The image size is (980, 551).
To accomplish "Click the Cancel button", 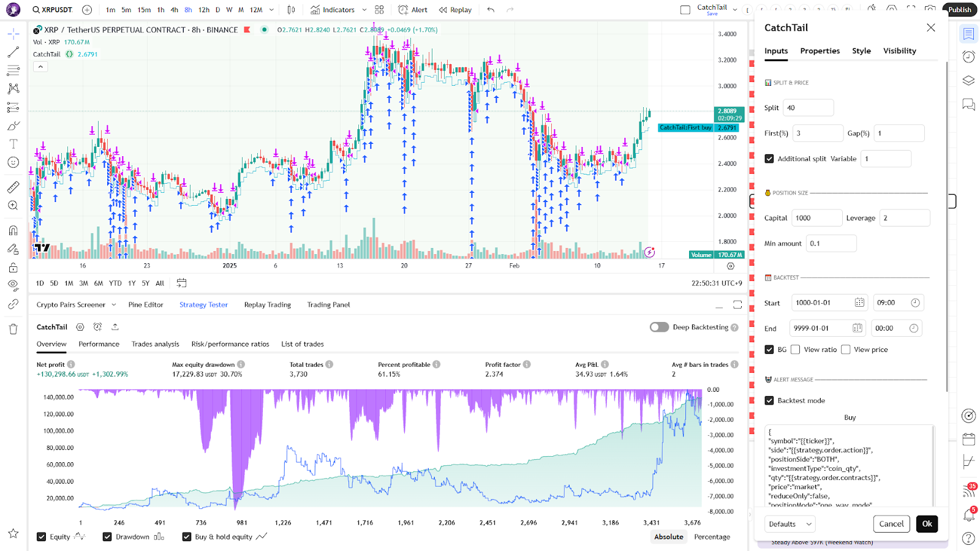I will point(891,524).
